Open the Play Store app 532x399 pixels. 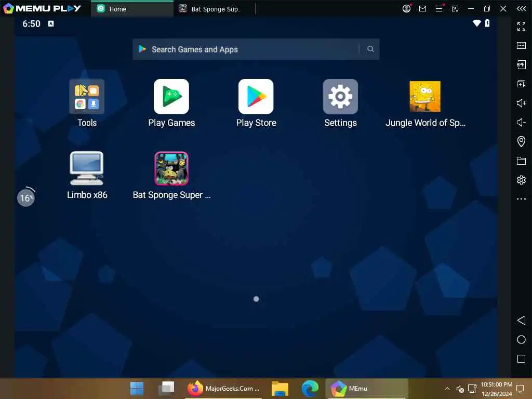pos(256,97)
